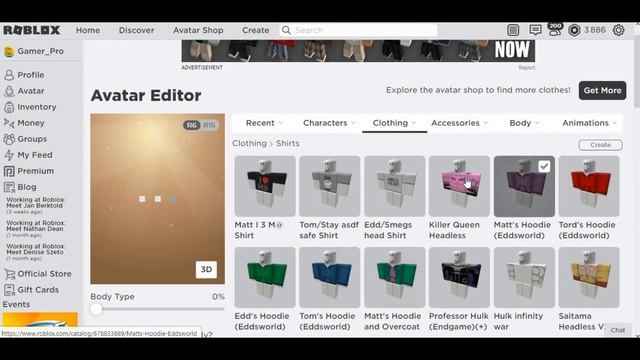Select Professor Hulk (Endgame)(+) thumbnail
The image size is (640, 360).
[459, 277]
